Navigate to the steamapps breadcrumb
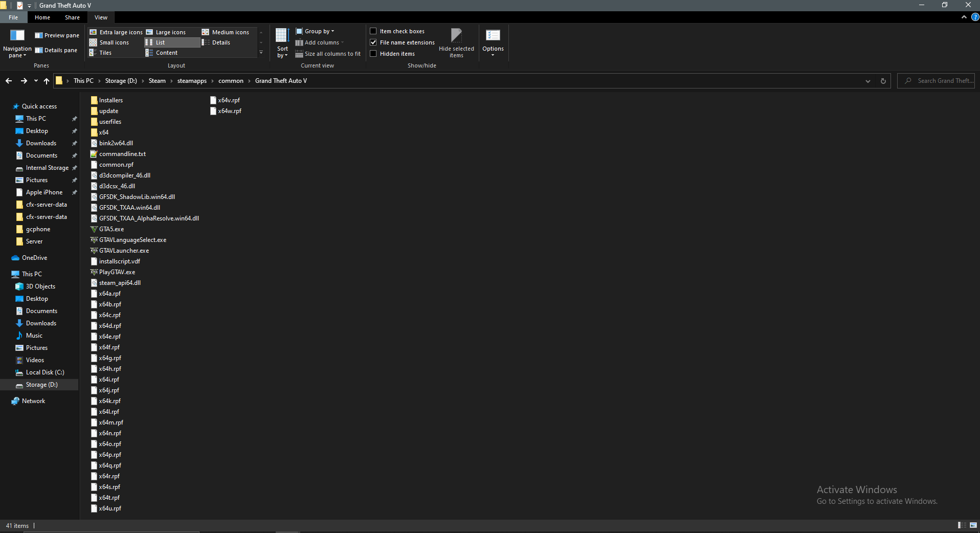980x533 pixels. click(191, 80)
